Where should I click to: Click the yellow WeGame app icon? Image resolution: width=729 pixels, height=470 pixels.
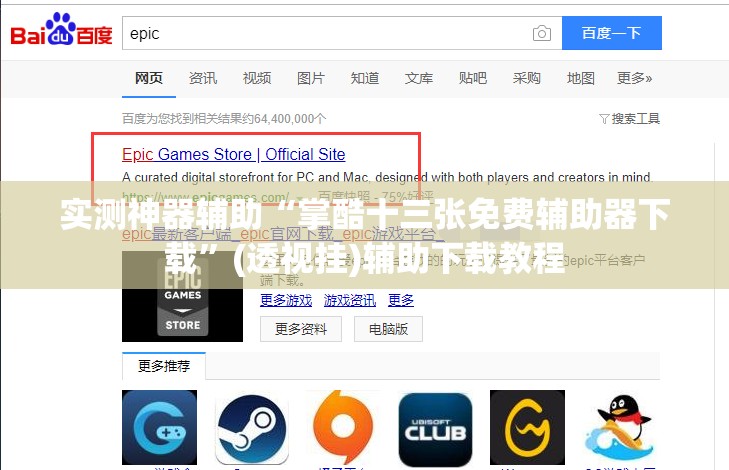[527, 427]
